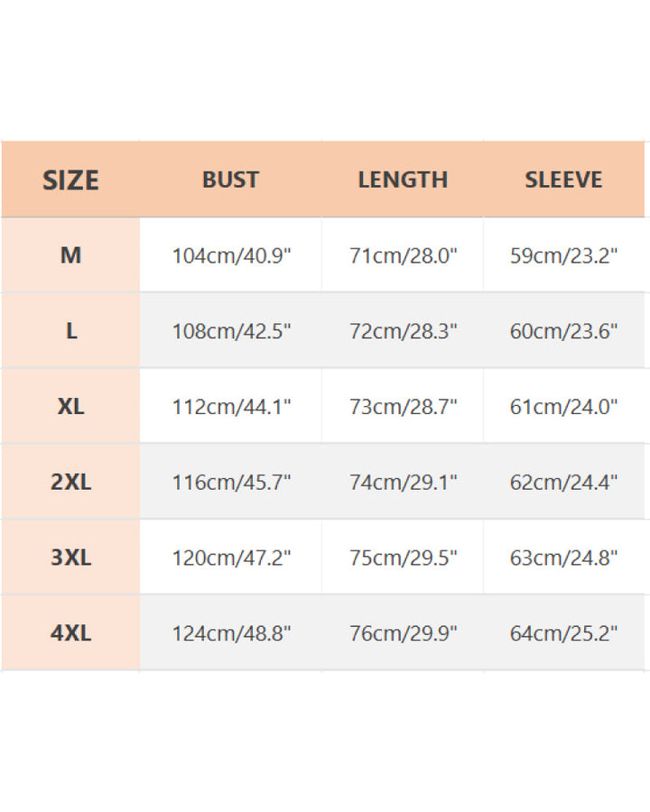Click bust value 104cm/40.9"
Viewport: 650px width, 812px height.
(231, 256)
